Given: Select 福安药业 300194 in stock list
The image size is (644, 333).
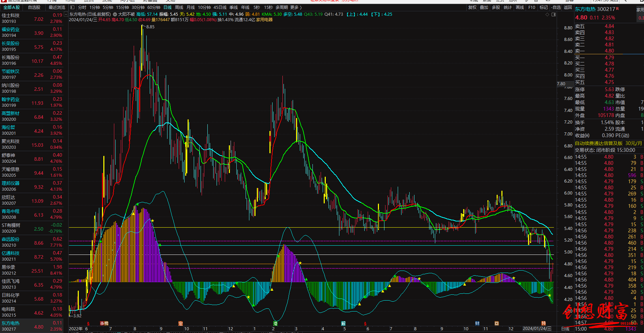Looking at the screenshot, I should point(32,32).
